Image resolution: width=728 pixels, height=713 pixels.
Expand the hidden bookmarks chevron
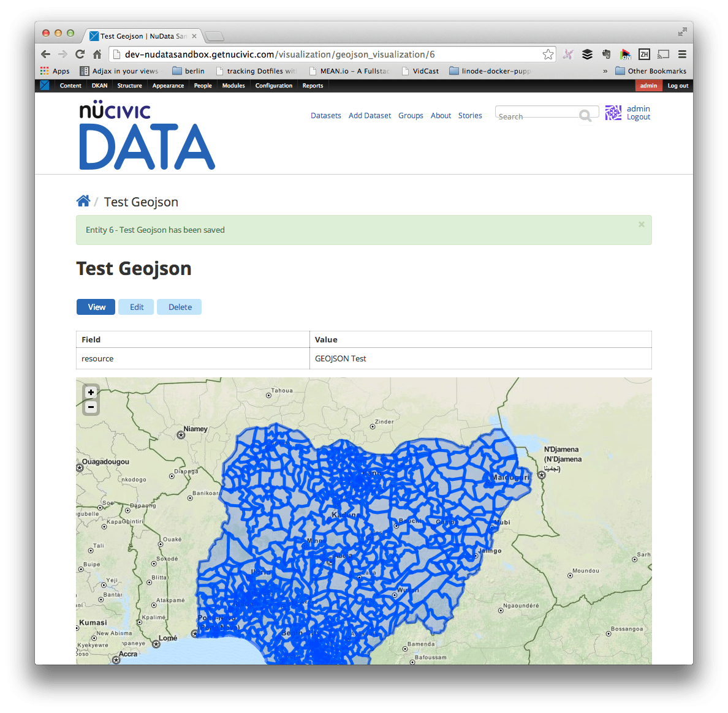click(605, 70)
